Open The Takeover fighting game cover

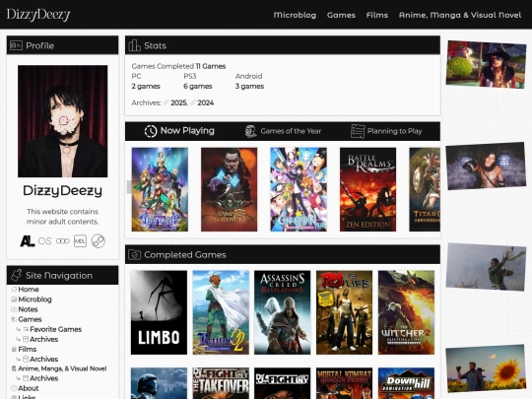coord(221,383)
